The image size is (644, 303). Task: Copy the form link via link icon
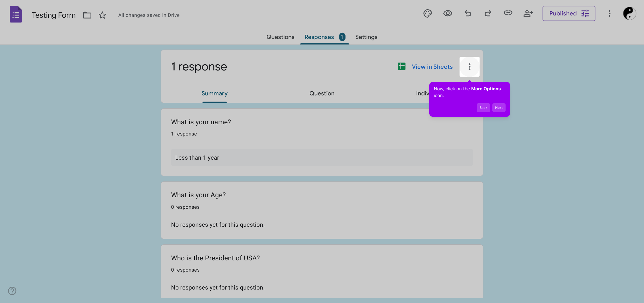pos(508,13)
